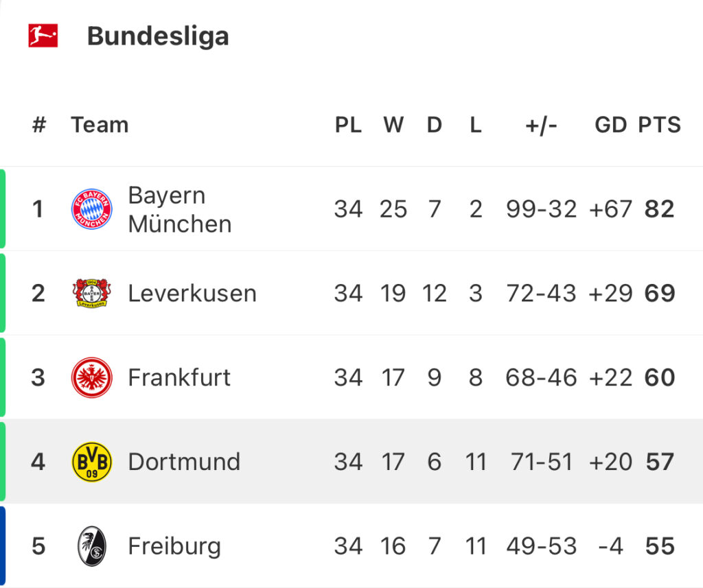Select the Bayern München team name
Screen dimensions: 703x588
180,209
